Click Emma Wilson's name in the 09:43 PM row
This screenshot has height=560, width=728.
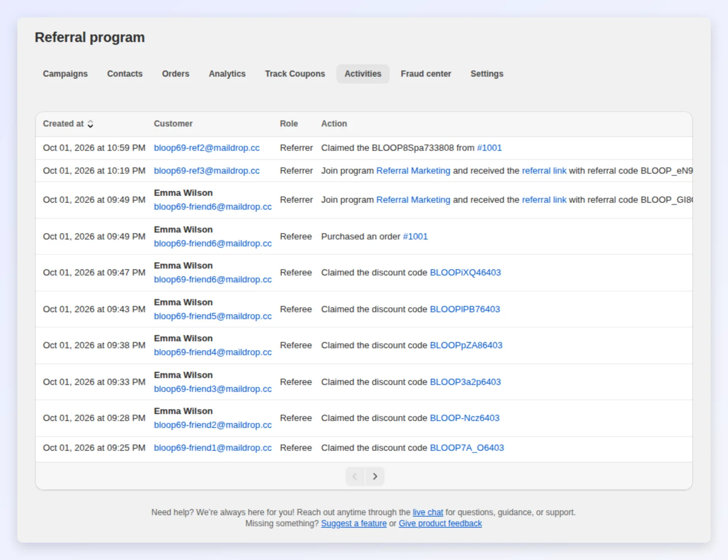(183, 303)
